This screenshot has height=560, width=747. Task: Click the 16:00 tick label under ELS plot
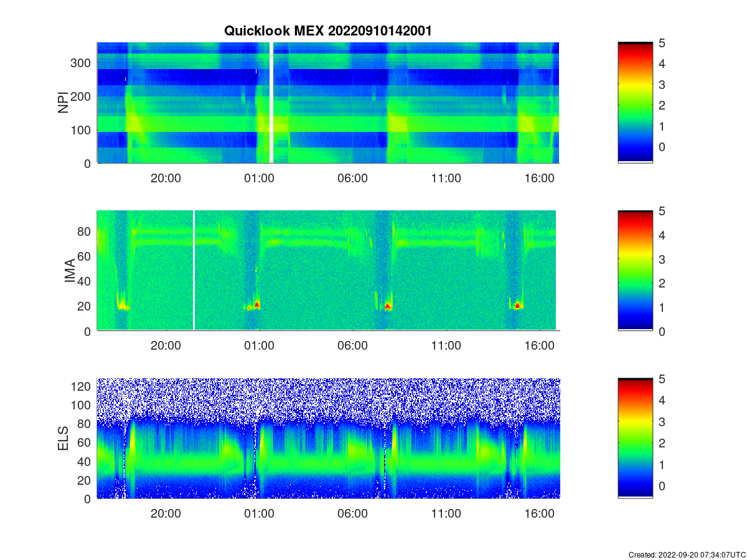[x=539, y=514]
